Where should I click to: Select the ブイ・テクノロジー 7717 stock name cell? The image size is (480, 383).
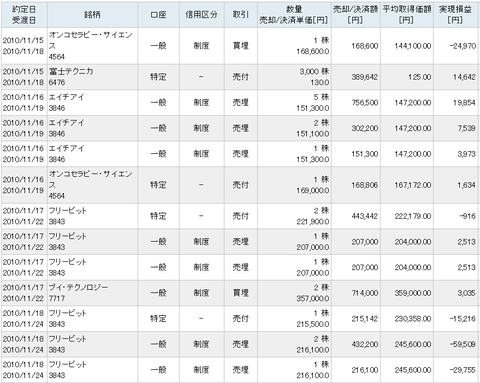click(x=92, y=293)
